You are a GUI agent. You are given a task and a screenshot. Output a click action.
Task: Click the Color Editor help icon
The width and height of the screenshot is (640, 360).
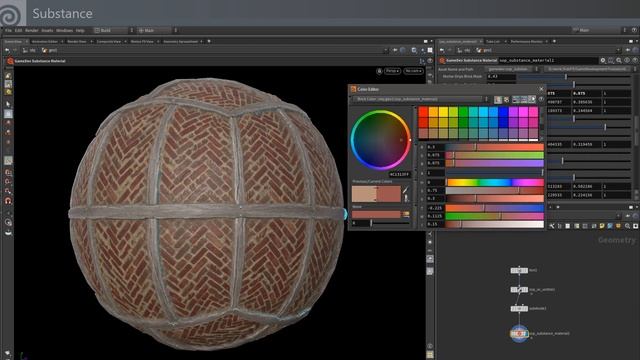click(541, 99)
